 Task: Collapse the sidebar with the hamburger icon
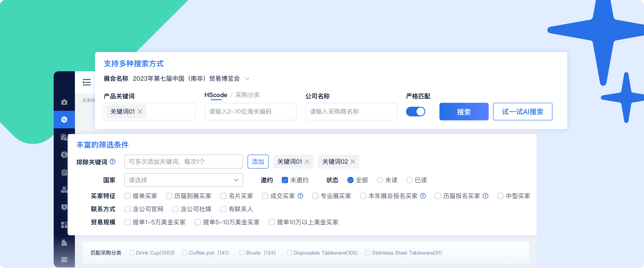(87, 82)
